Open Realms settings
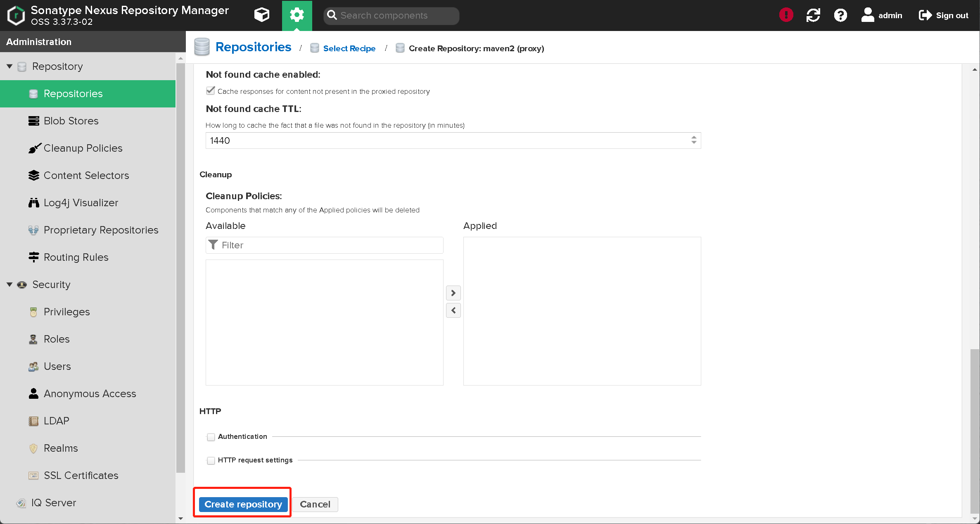The width and height of the screenshot is (980, 524). (x=88, y=448)
